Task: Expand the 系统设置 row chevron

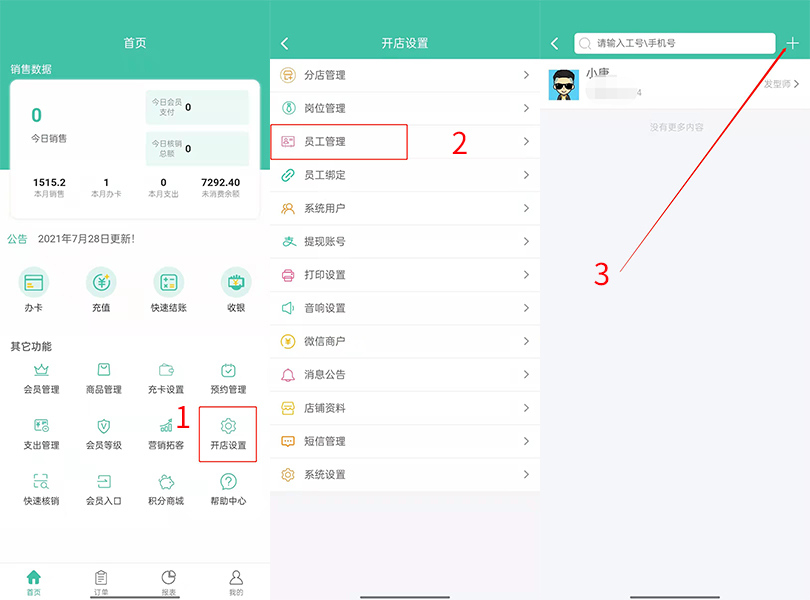Action: [x=526, y=475]
